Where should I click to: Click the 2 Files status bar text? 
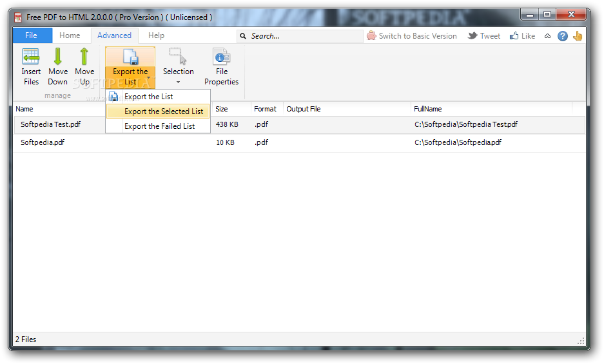point(26,340)
